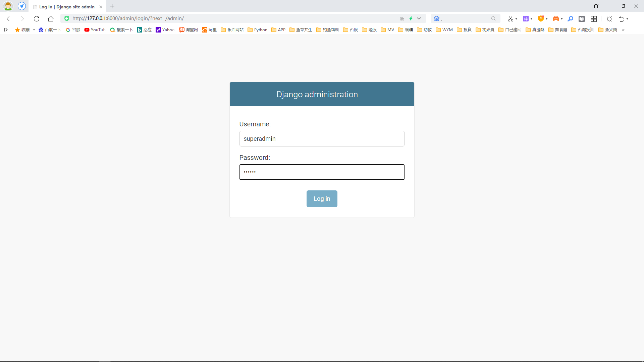The image size is (644, 362).
Task: Expand the yuan shield dropdown arrow
Action: pos(547,19)
